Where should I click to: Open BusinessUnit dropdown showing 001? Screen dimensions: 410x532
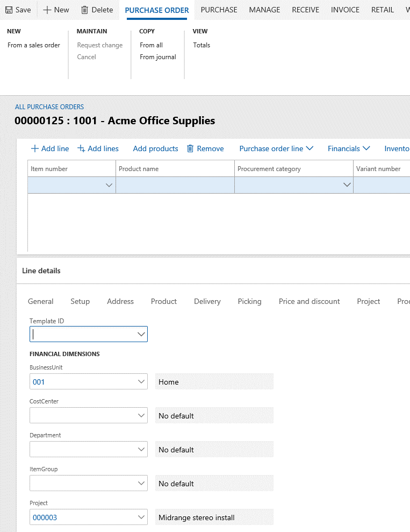141,382
